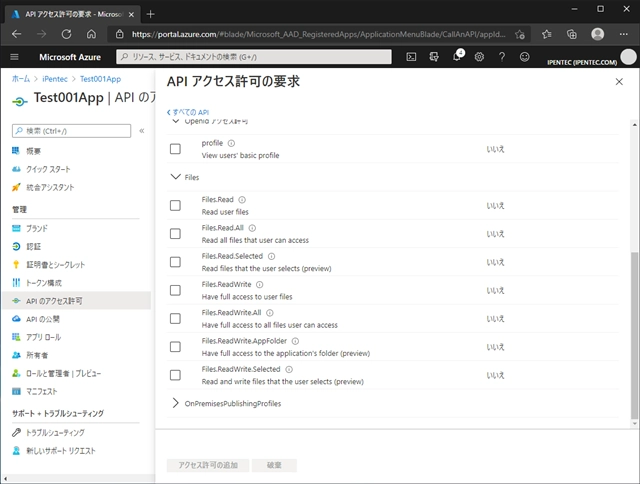640x484 pixels.
Task: Open portal settings gear
Action: point(479,57)
